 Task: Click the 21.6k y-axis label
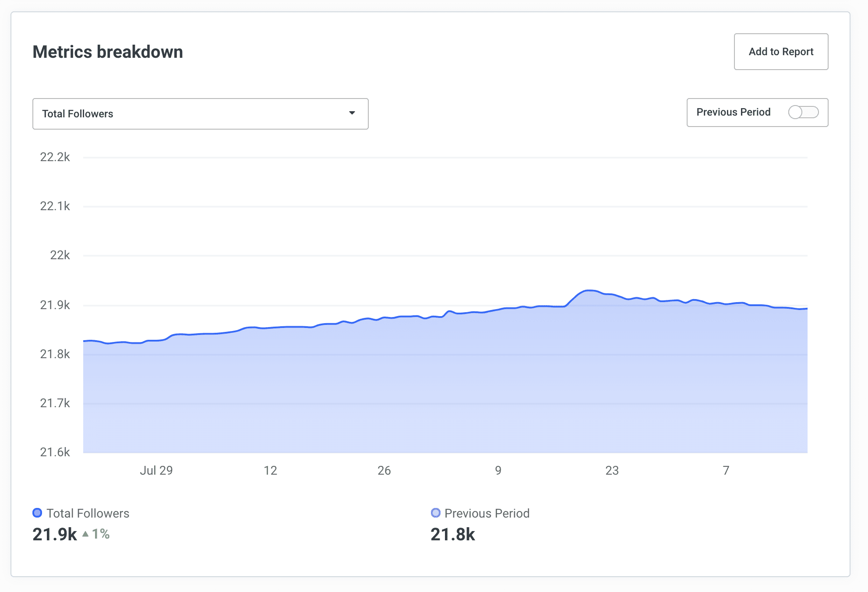pyautogui.click(x=55, y=452)
